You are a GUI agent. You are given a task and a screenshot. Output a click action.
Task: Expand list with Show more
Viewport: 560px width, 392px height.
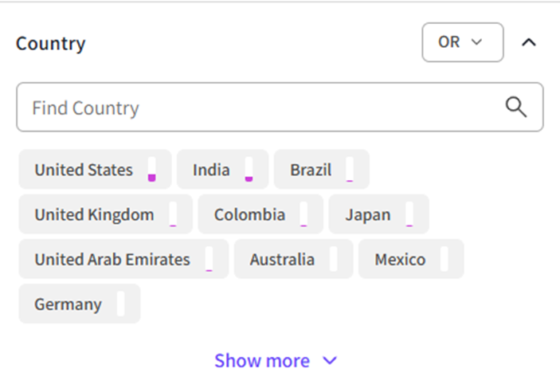click(x=275, y=361)
